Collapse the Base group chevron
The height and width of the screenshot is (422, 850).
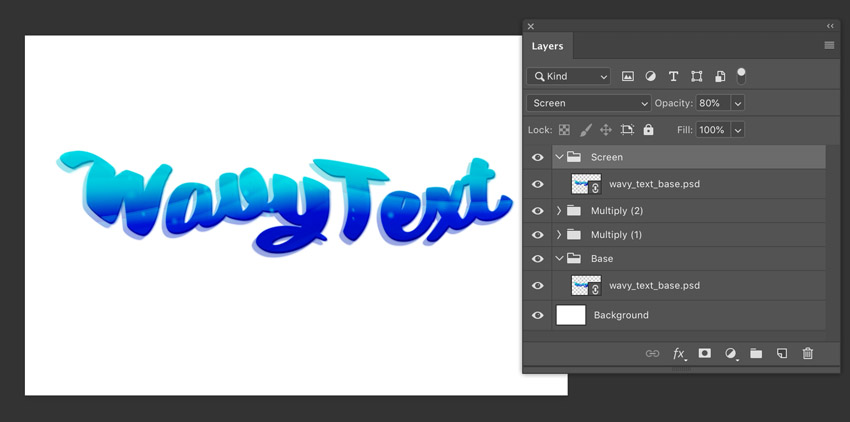click(559, 259)
